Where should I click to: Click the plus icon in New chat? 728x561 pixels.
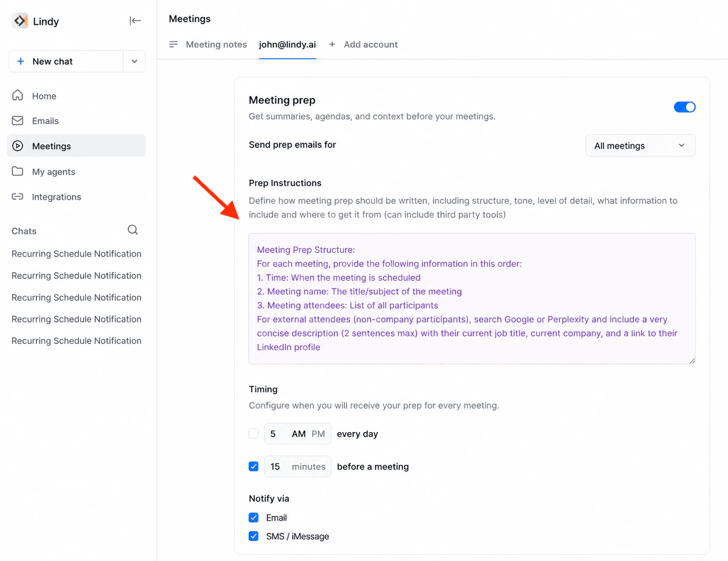pyautogui.click(x=20, y=62)
